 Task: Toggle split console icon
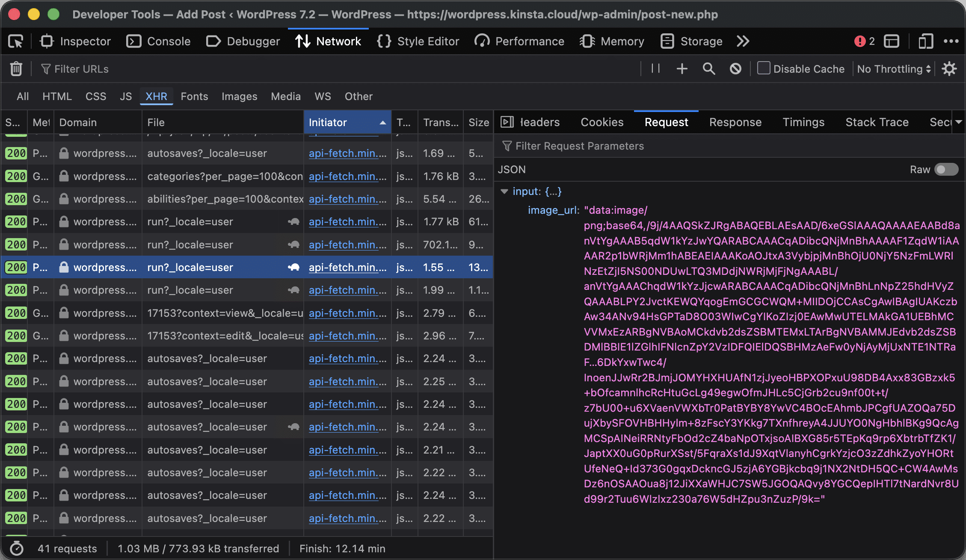pyautogui.click(x=892, y=41)
